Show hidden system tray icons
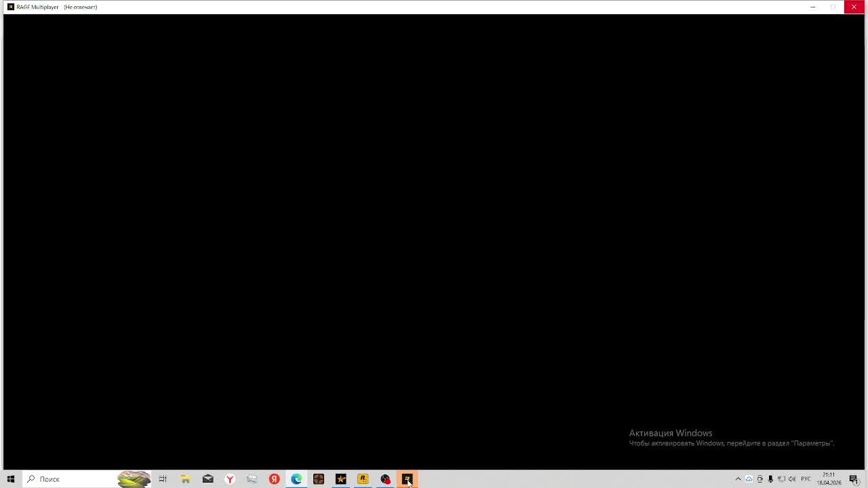Viewport: 868px width, 488px height. (738, 479)
